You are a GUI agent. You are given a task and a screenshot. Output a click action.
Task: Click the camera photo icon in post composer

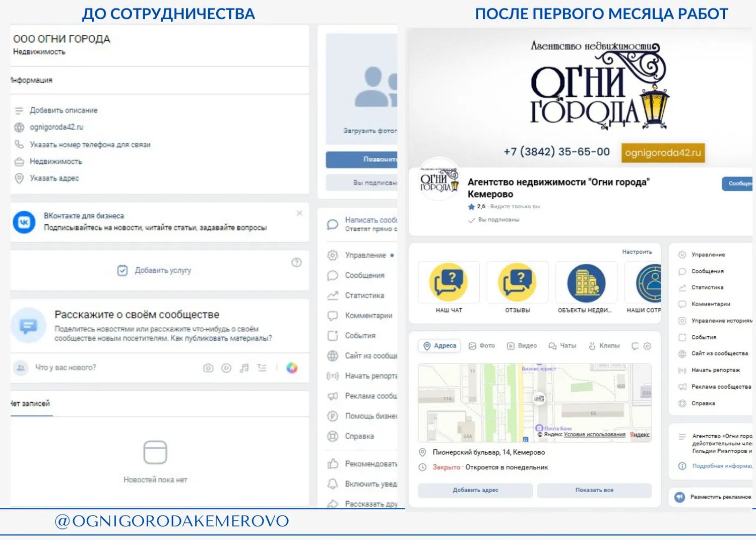click(x=208, y=368)
